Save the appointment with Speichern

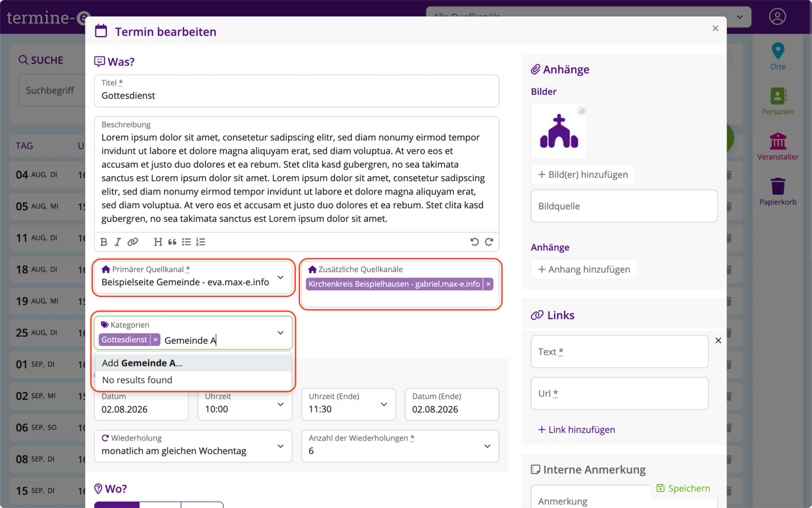[683, 488]
